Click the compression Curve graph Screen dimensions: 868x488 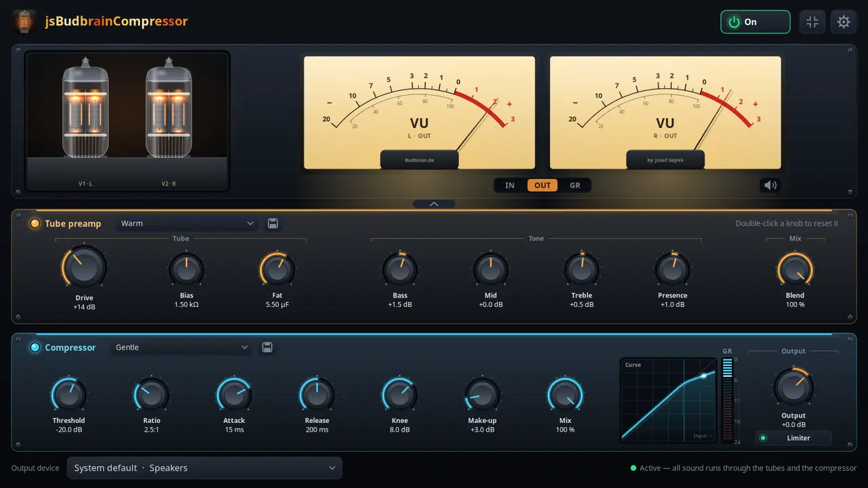pyautogui.click(x=668, y=401)
